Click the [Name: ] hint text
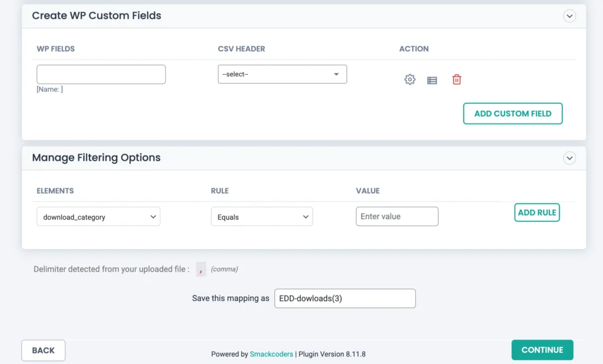The image size is (603, 364). pos(49,90)
